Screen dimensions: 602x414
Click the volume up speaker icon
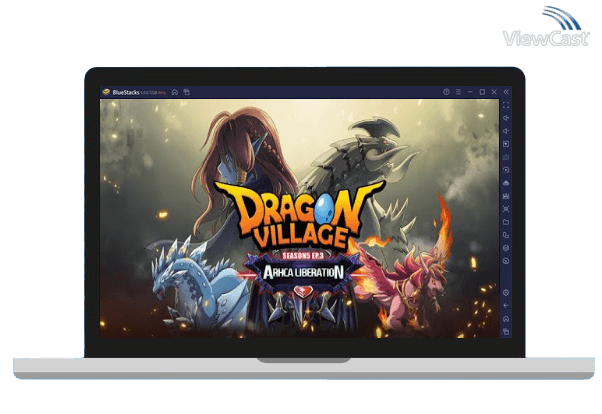(506, 118)
